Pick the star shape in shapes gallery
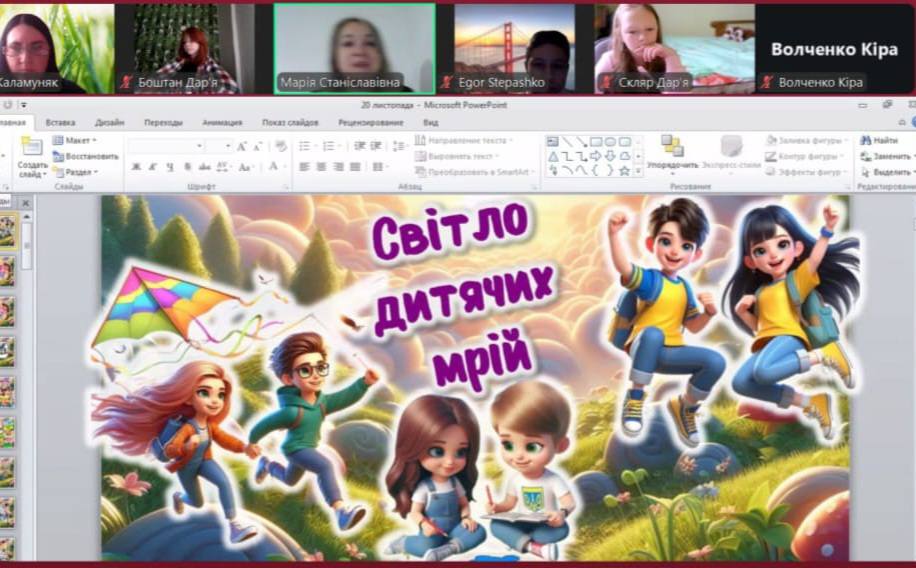 coord(624,171)
